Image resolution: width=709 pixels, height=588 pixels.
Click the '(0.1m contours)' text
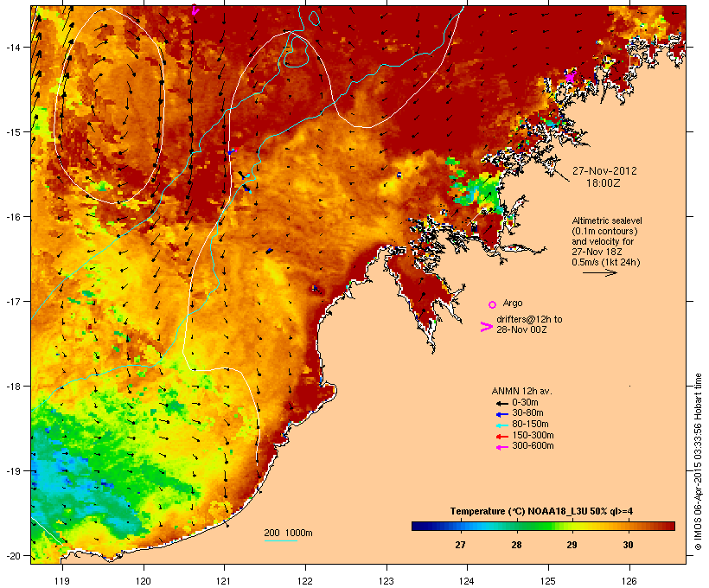(605, 231)
